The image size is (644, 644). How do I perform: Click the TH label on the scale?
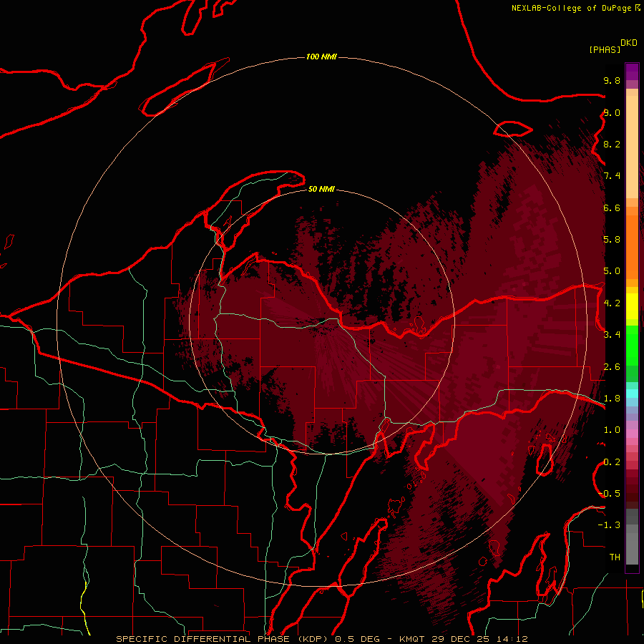[615, 557]
